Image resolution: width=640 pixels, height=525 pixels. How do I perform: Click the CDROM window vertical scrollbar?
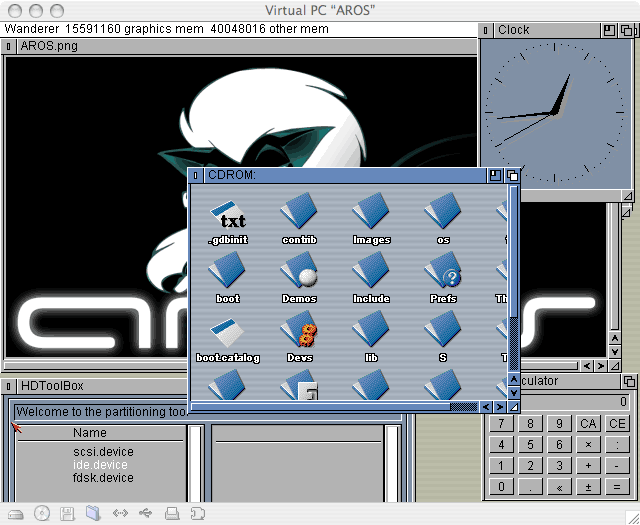pyautogui.click(x=513, y=278)
